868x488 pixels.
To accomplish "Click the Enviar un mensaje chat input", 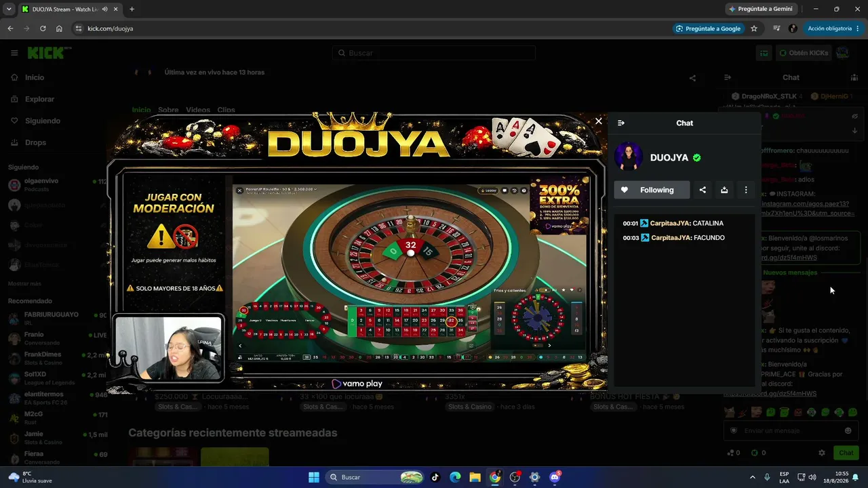I will [791, 430].
